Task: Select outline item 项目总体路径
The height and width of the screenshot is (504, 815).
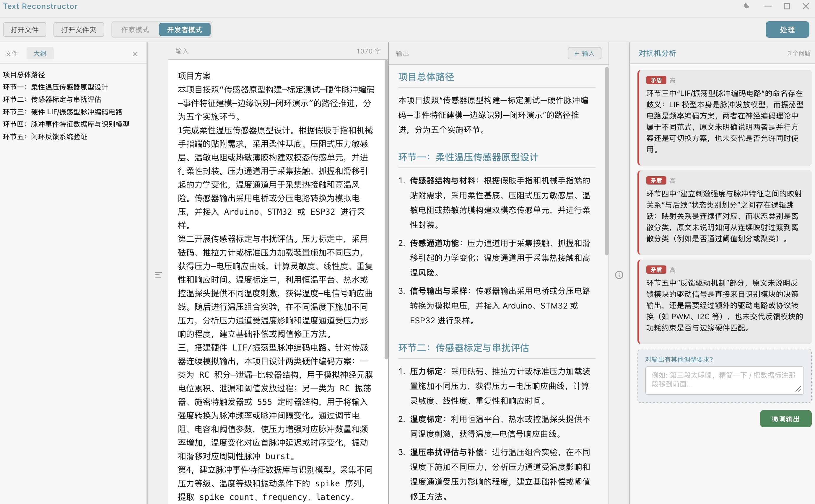Action: coord(24,75)
